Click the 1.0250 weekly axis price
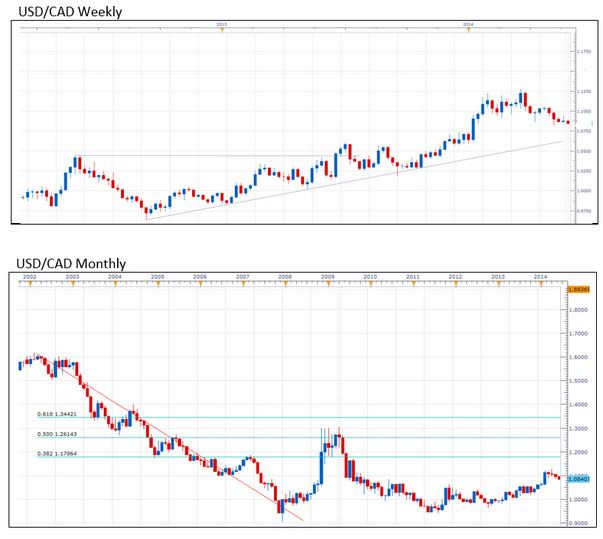Screen dimensions: 603x539 584,171
